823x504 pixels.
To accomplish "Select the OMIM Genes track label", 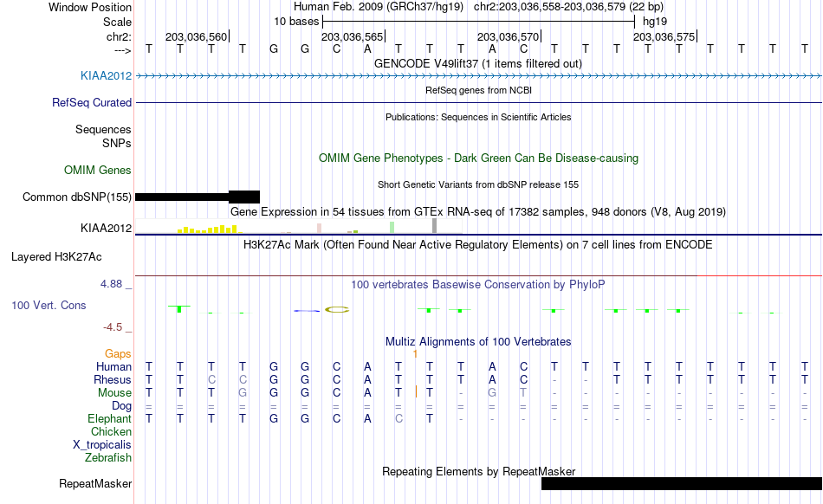I will click(x=98, y=170).
